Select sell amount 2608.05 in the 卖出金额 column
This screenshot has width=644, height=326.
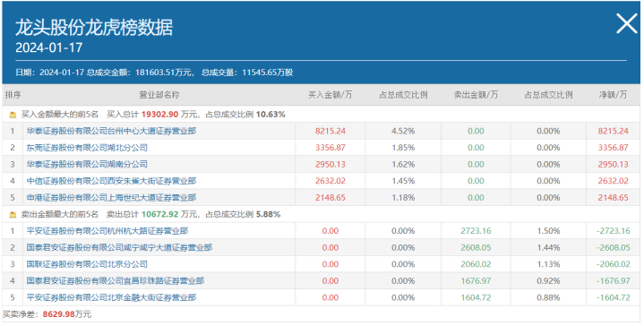[476, 247]
